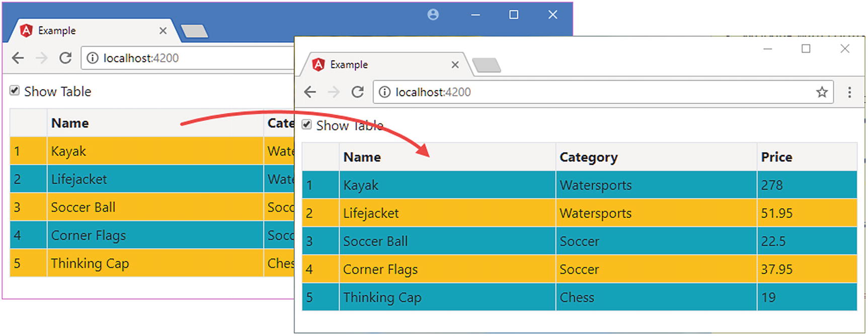868x336 pixels.
Task: Toggle Show Table checkbox in back window
Action: pos(15,91)
